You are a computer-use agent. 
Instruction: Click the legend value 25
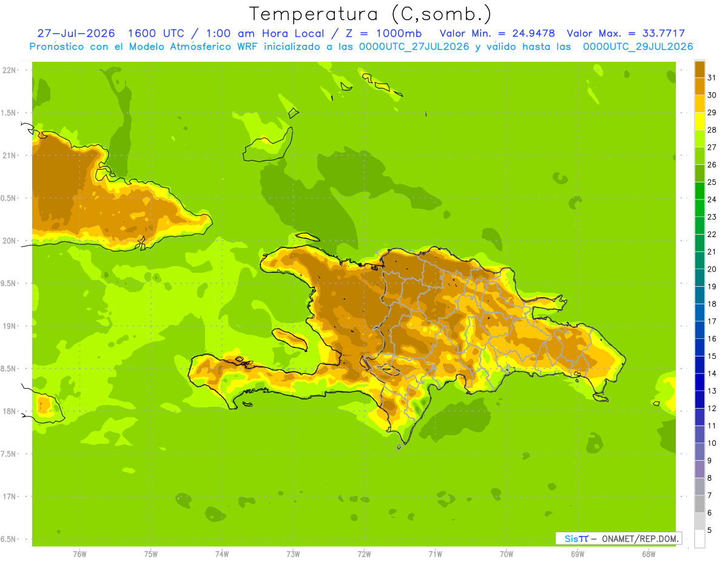[x=712, y=182]
